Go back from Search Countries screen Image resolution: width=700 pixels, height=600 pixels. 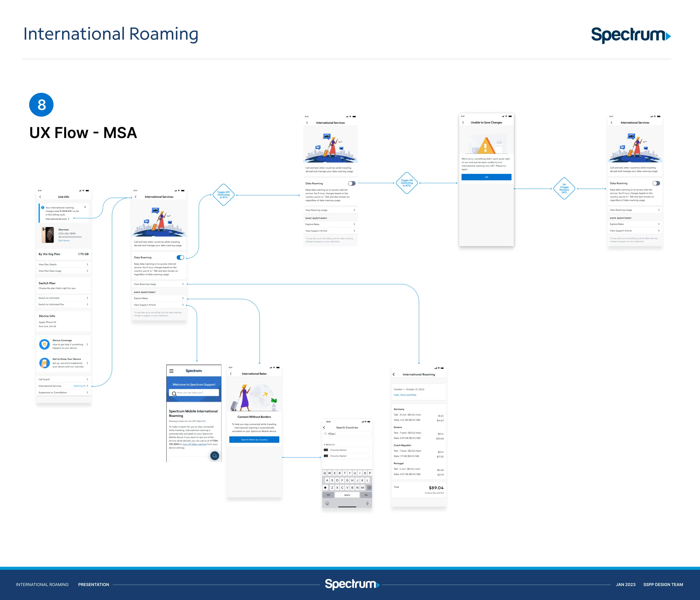(x=324, y=427)
